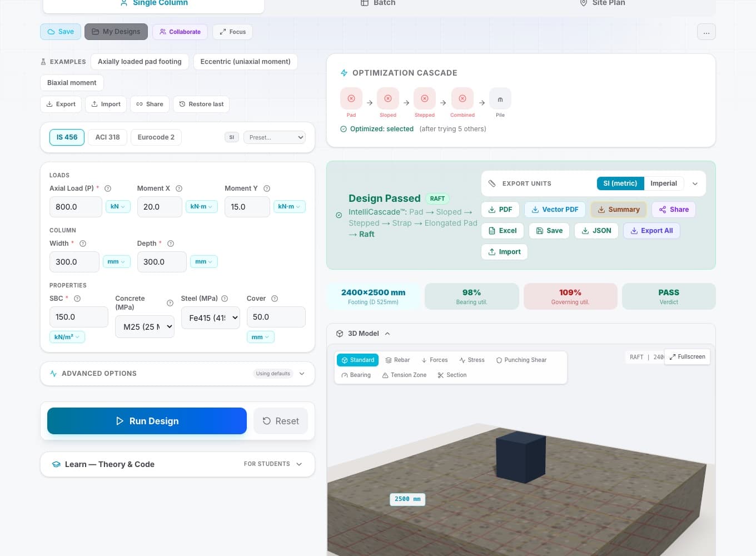Click the info icon next to SBC
This screenshot has height=556, width=756.
pos(77,299)
